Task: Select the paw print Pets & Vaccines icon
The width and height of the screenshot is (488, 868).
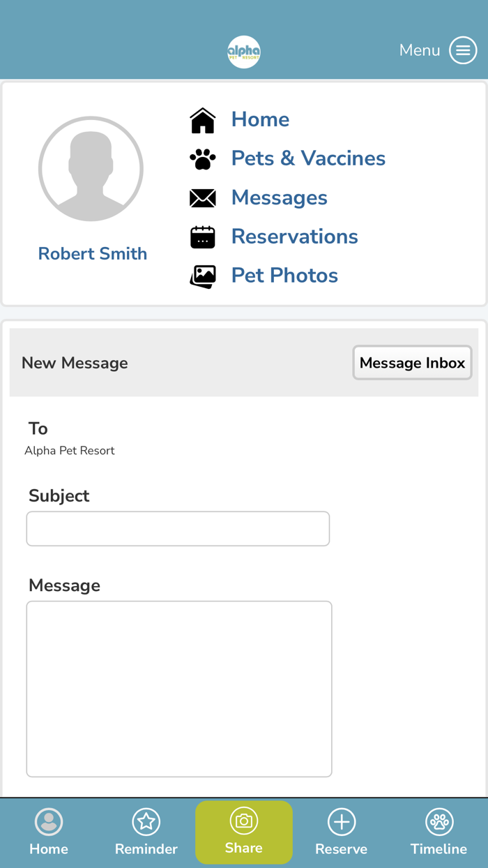Action: point(202,158)
